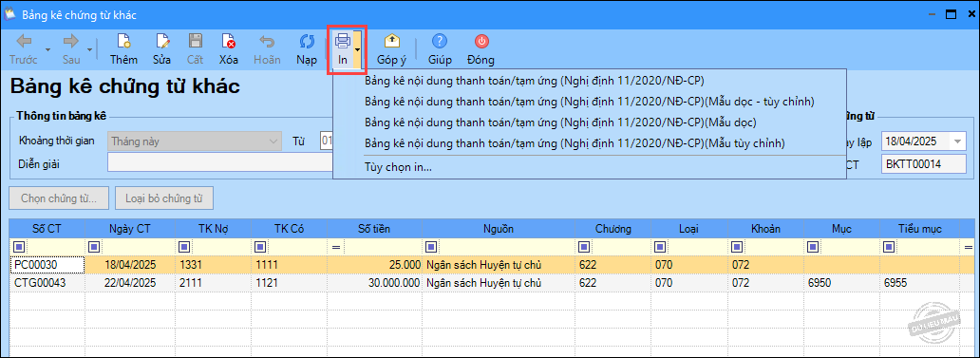Open equals filter operator in Số tiền column
Screen dimensions: 980x358
(335, 247)
